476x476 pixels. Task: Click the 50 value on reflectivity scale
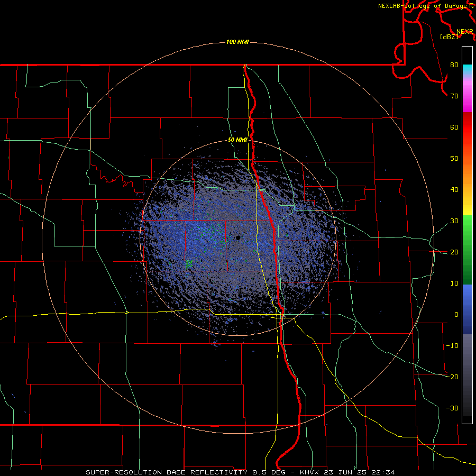[454, 159]
